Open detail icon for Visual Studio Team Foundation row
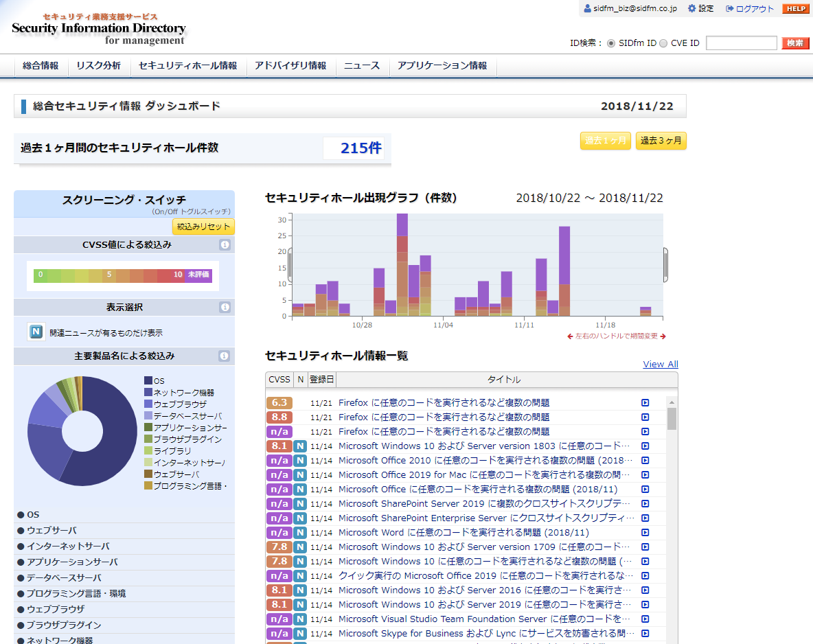This screenshot has height=644, width=813. 645,619
